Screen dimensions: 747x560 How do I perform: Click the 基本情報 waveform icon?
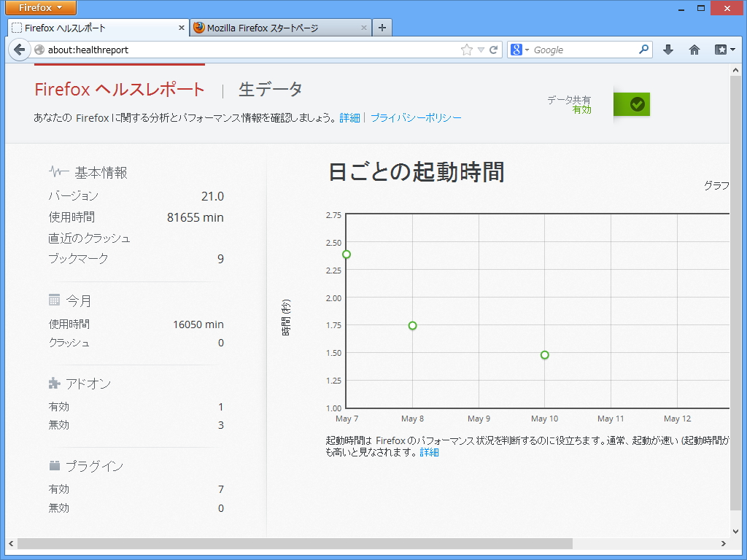click(57, 171)
